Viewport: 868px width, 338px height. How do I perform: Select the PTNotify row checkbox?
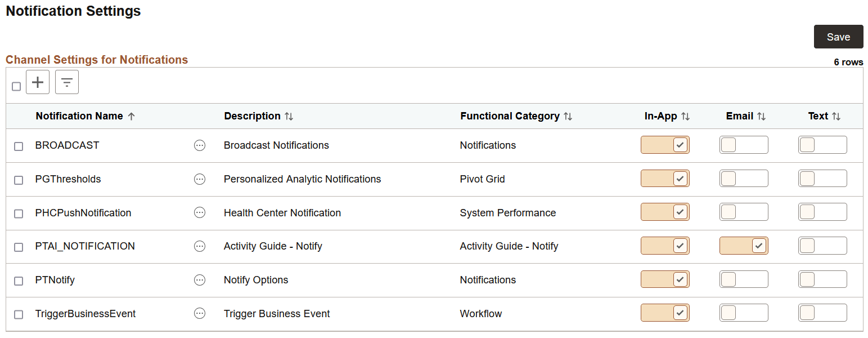pyautogui.click(x=17, y=280)
